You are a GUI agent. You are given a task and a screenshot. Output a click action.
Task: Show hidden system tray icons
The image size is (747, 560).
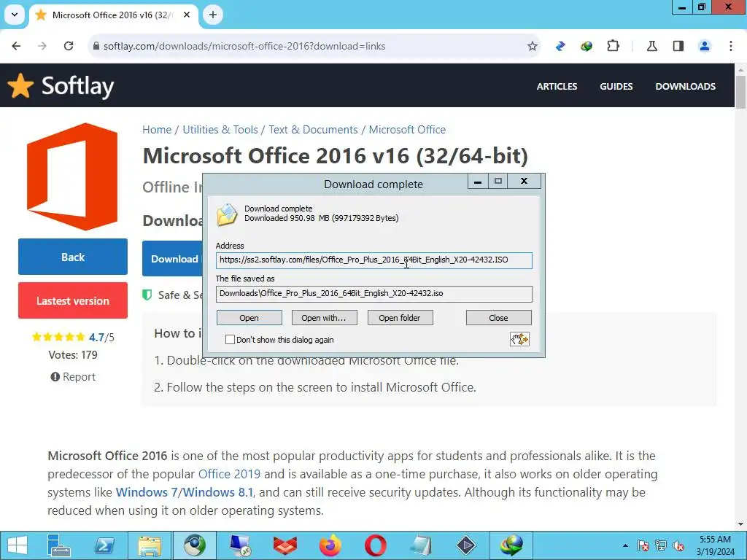coord(625,545)
